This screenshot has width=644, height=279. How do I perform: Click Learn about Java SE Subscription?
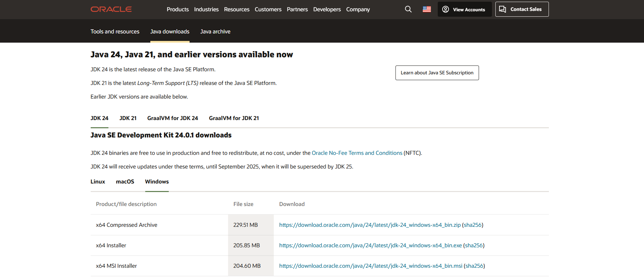[437, 73]
